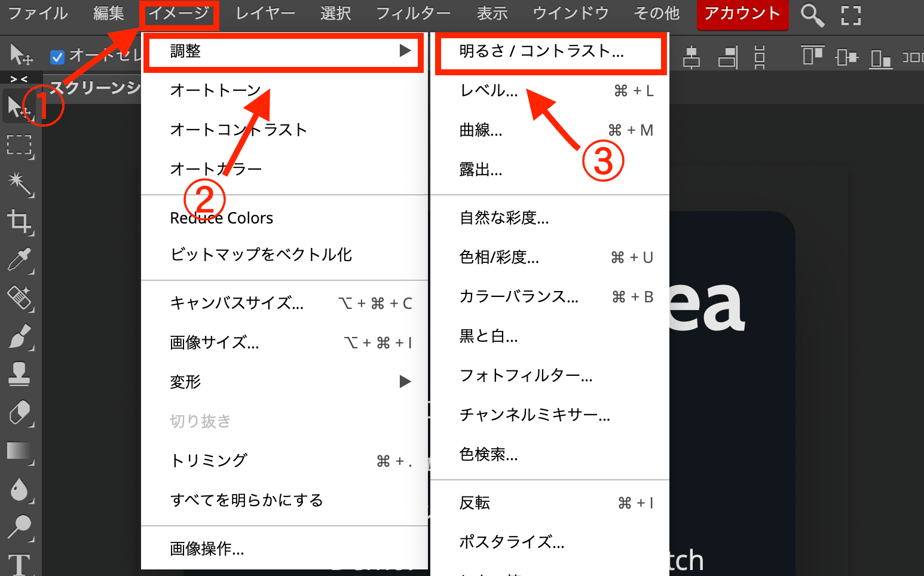
Task: Pick the Clone Stamp tool
Action: (x=20, y=374)
